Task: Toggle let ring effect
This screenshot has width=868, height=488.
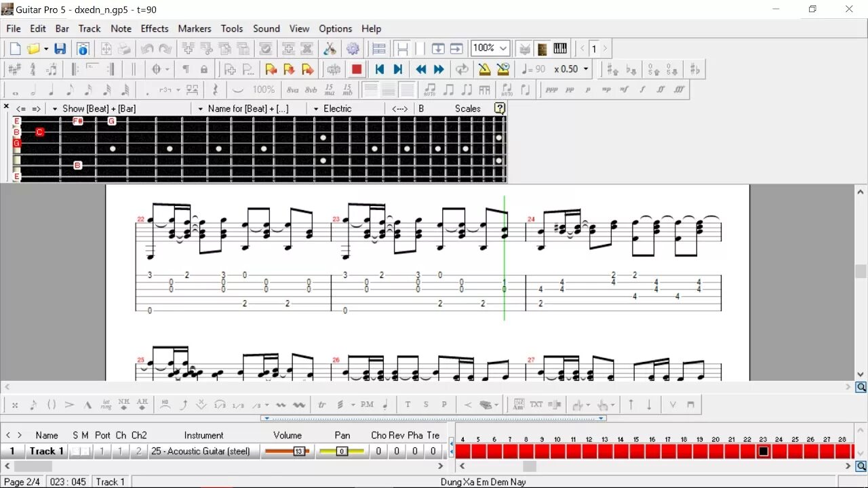Action: (x=105, y=405)
